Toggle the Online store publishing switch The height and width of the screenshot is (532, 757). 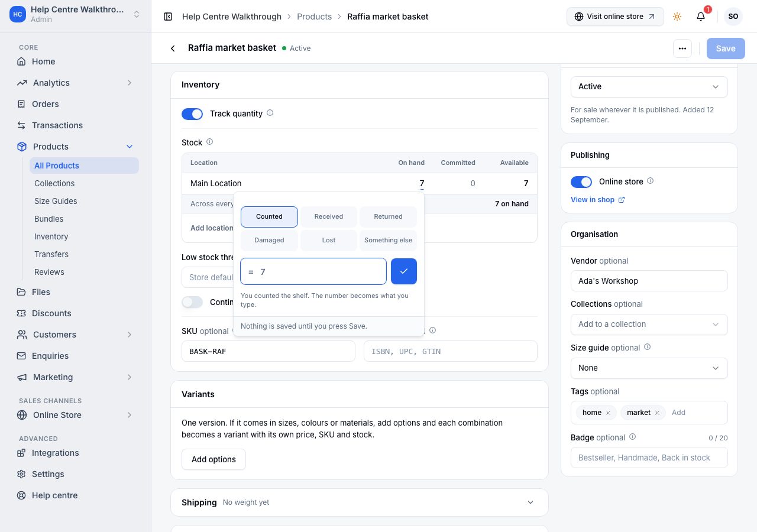[x=581, y=181]
